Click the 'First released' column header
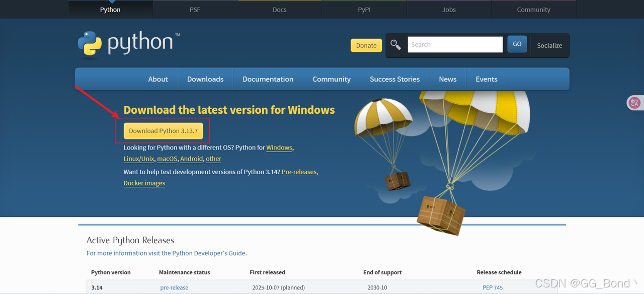The width and height of the screenshot is (644, 294). point(267,272)
